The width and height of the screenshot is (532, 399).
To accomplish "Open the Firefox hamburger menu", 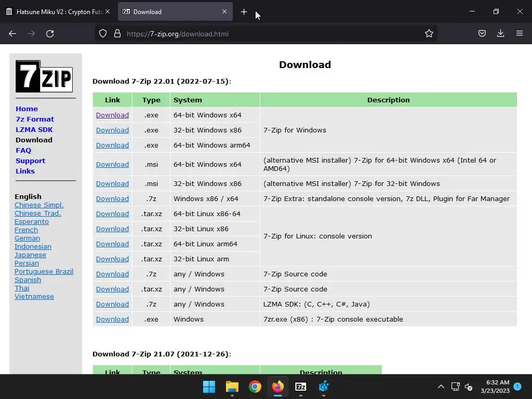I will point(519,33).
